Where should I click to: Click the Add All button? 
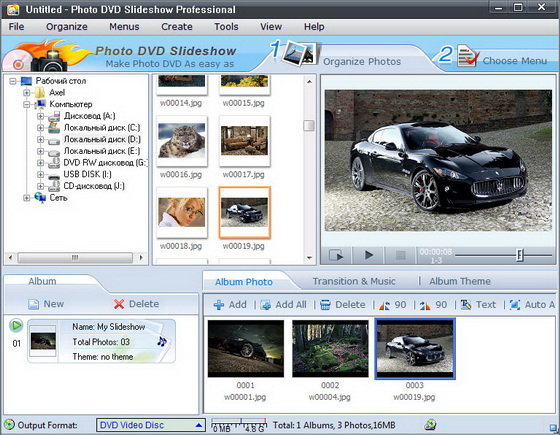coord(284,305)
